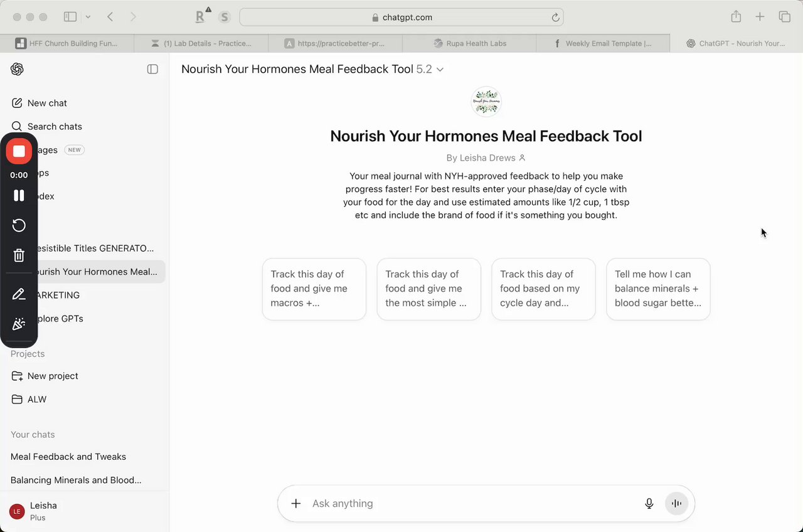Show Safari tab overview
This screenshot has width=803, height=532.
coord(784,17)
